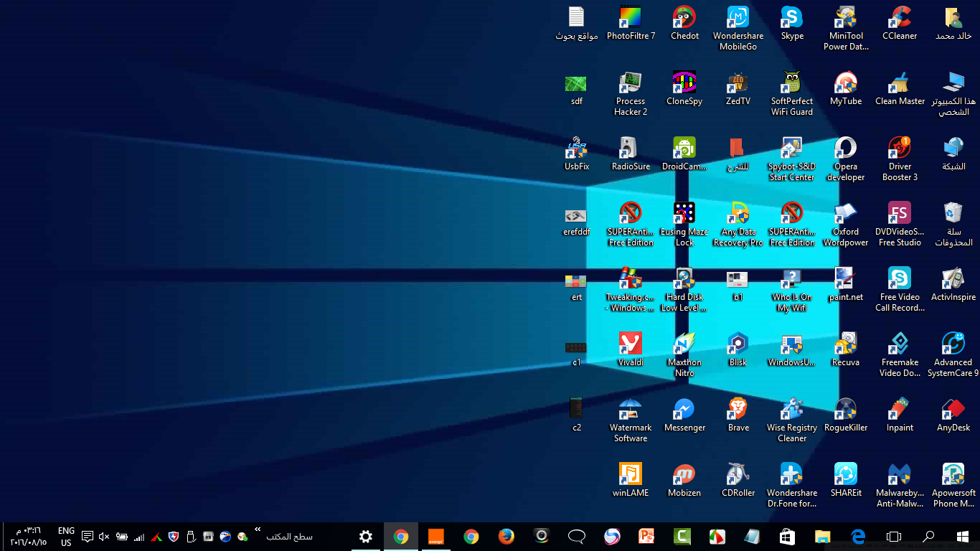Image resolution: width=980 pixels, height=551 pixels.
Task: Select Who Is On My Wifi icon
Action: coord(792,290)
